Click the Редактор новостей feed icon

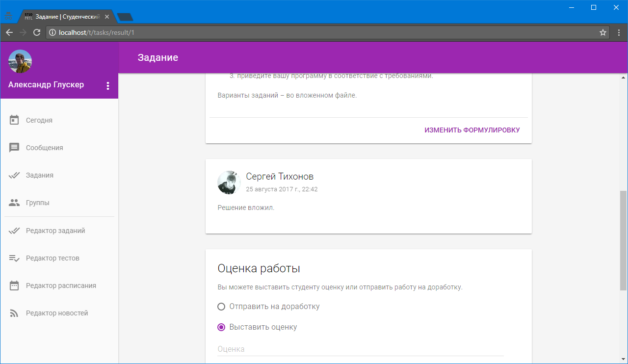click(x=15, y=312)
